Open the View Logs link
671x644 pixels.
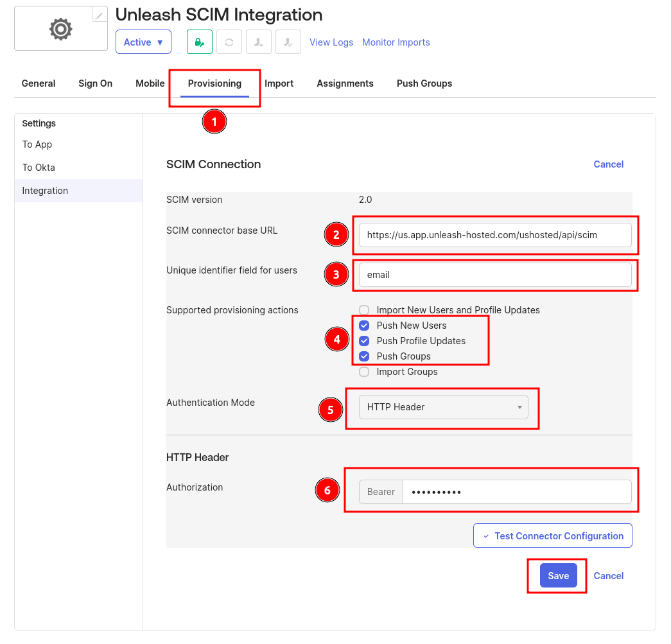[331, 42]
